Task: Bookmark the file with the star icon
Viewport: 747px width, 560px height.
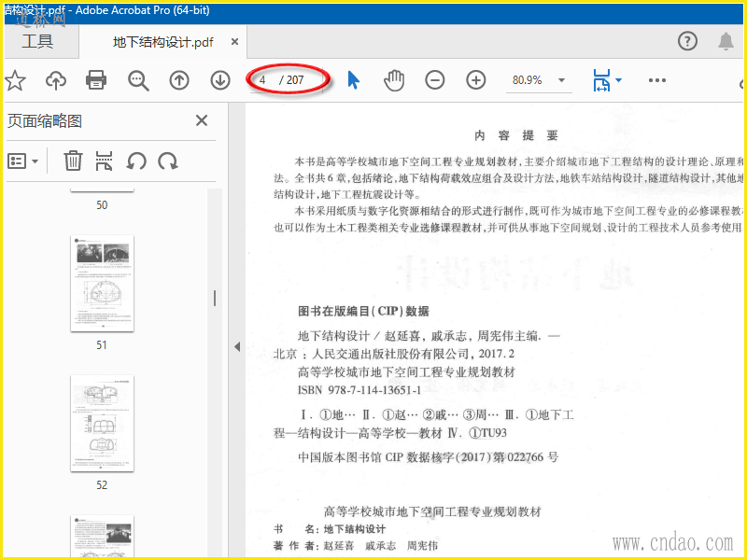Action: 15,80
